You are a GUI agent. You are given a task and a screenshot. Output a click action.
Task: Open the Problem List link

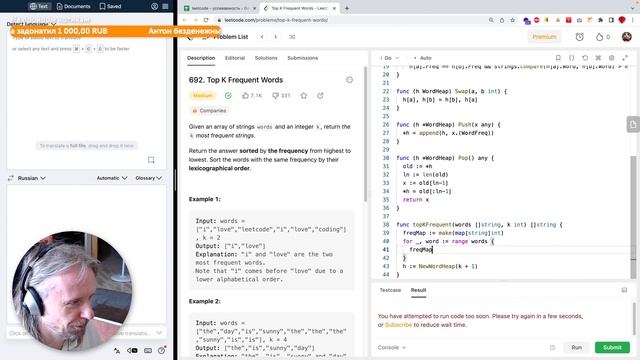pyautogui.click(x=231, y=37)
